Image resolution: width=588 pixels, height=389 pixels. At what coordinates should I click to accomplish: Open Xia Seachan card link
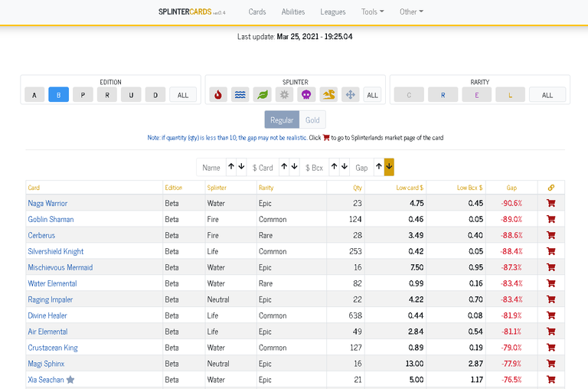pos(46,380)
